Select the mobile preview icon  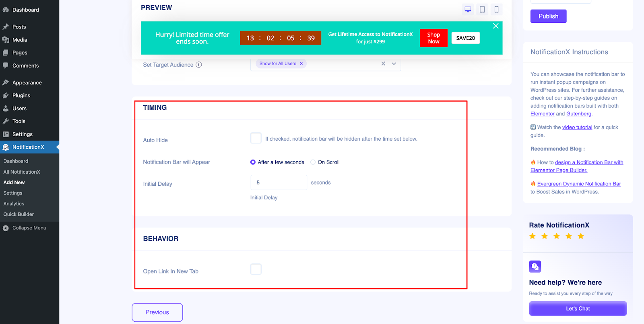pos(496,9)
